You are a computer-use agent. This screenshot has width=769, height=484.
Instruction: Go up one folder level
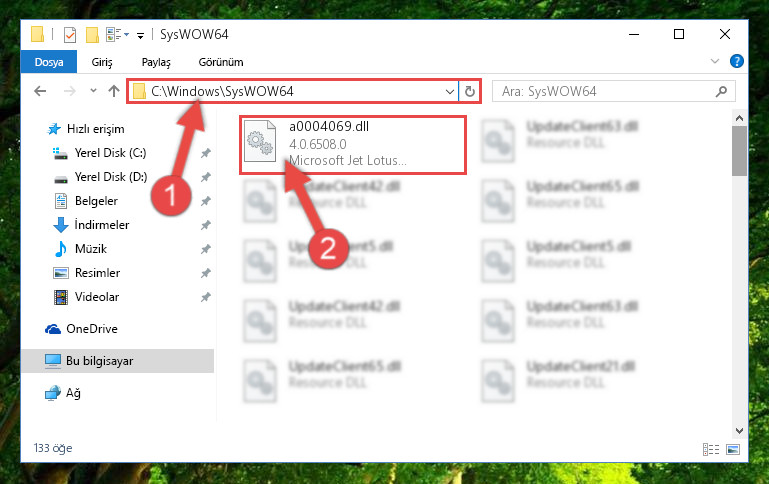tap(114, 91)
